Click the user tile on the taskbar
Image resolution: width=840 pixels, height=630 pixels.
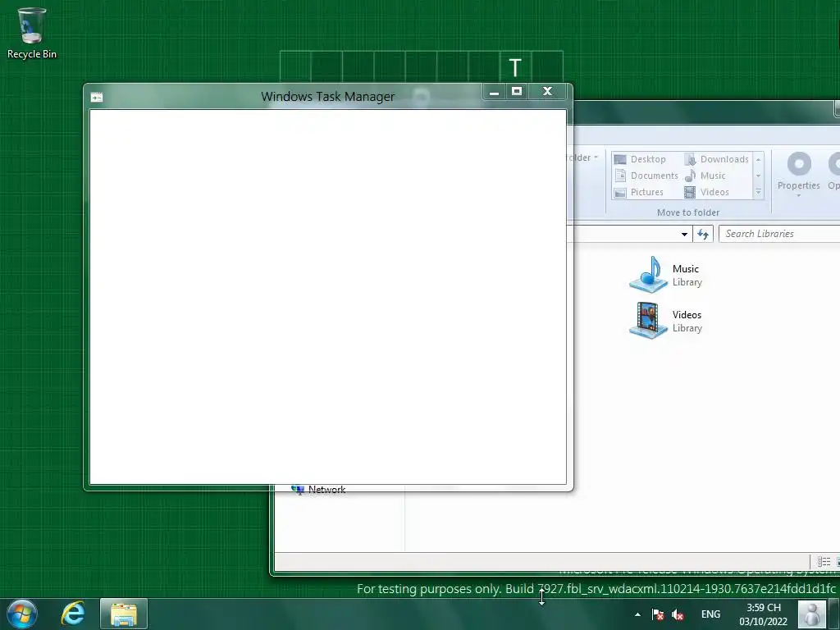[x=812, y=614]
